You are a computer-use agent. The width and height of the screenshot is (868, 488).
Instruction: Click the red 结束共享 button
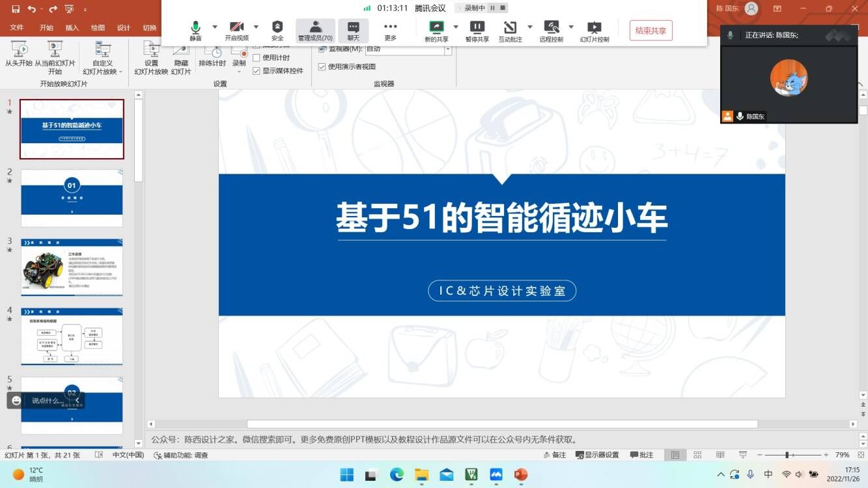coord(651,31)
